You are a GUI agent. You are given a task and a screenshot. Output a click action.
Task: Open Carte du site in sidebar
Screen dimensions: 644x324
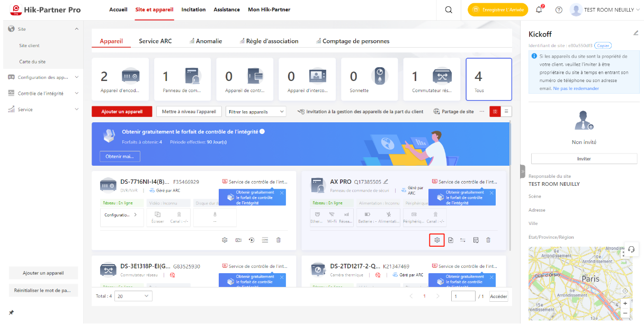(32, 61)
